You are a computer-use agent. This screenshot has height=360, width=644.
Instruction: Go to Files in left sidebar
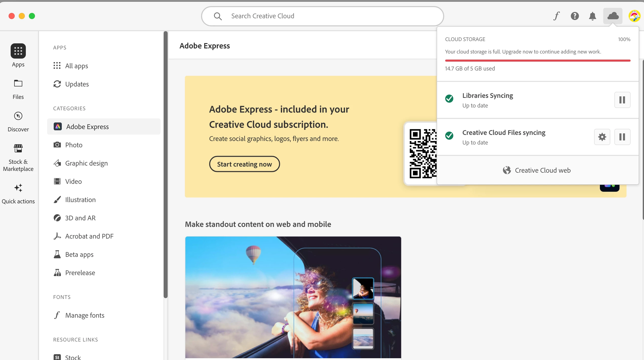tap(18, 89)
